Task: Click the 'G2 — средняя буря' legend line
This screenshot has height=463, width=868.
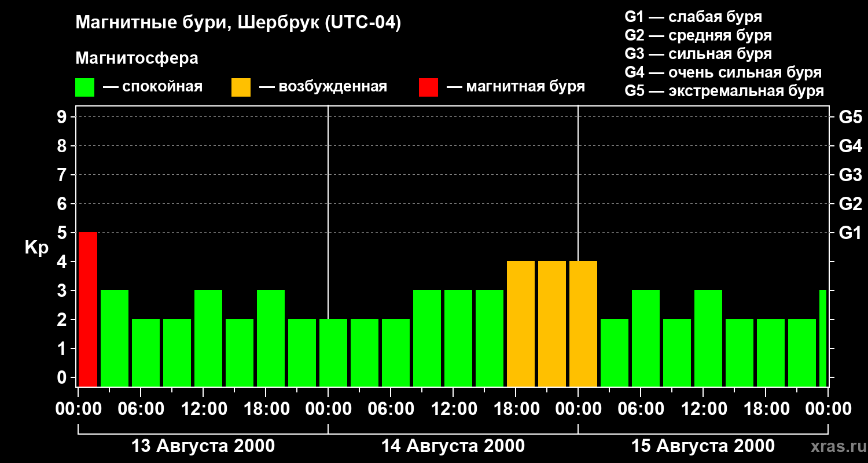Action: pyautogui.click(x=698, y=35)
